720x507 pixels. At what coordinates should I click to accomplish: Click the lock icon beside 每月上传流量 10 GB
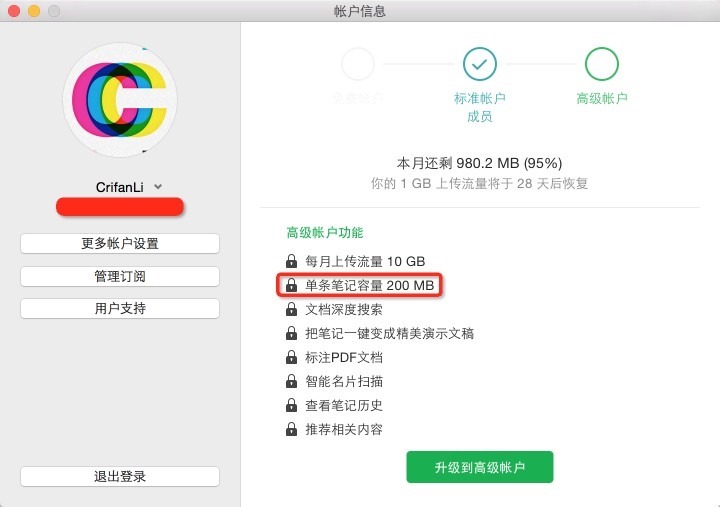click(291, 262)
